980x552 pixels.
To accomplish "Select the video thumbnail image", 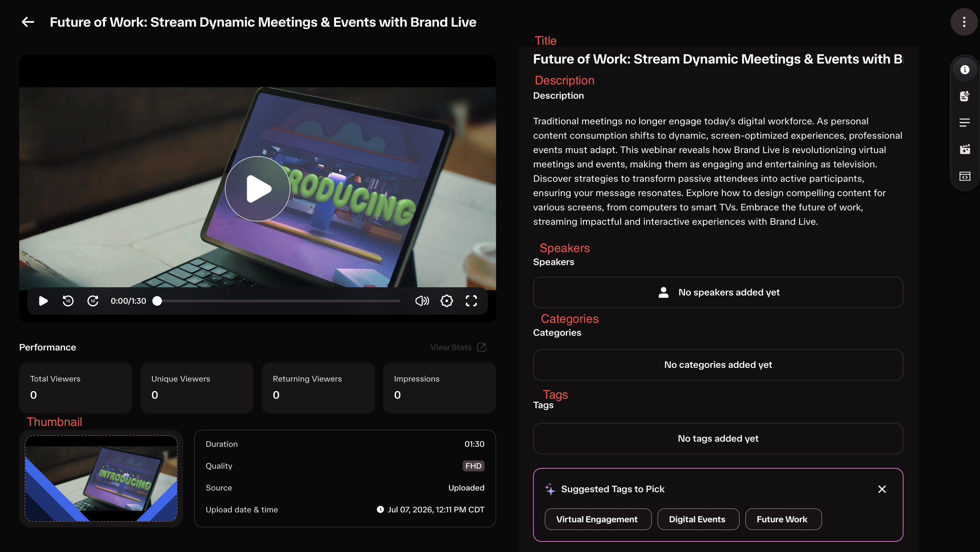I will click(x=101, y=479).
